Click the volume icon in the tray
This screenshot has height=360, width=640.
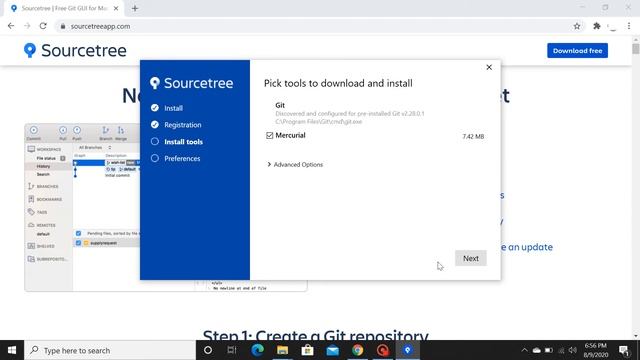click(573, 350)
